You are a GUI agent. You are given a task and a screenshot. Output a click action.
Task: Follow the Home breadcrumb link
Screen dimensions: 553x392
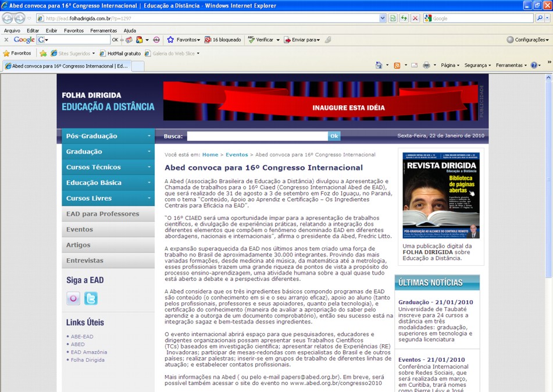point(210,155)
